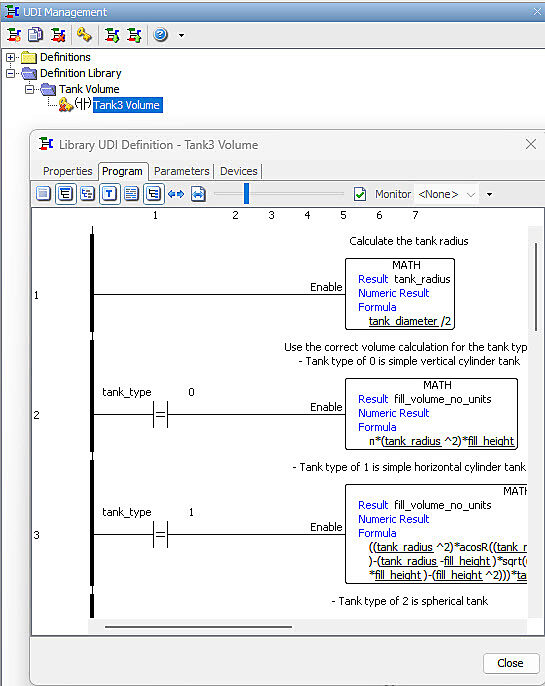Open the Properties tab
Viewport: 545px width, 686px height.
coord(67,171)
